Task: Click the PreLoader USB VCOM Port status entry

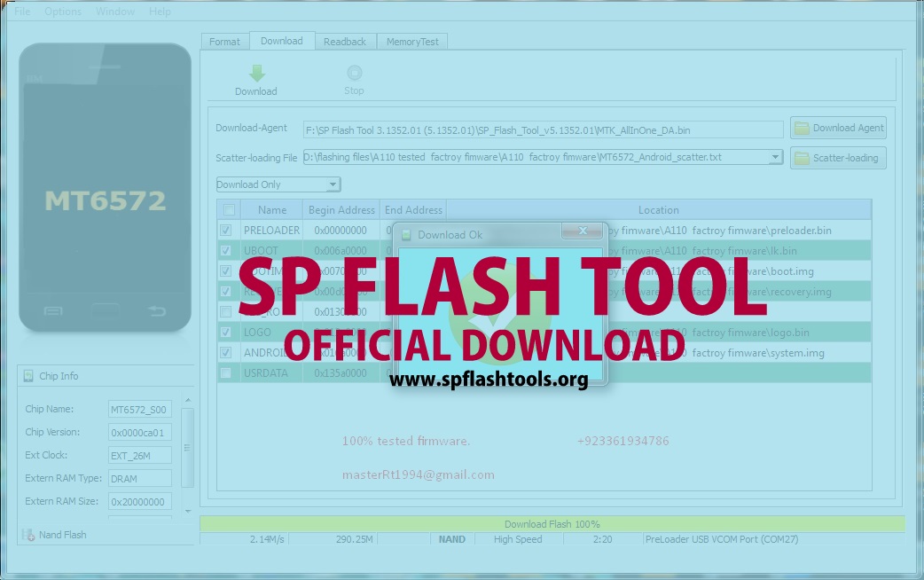Action: 774,538
